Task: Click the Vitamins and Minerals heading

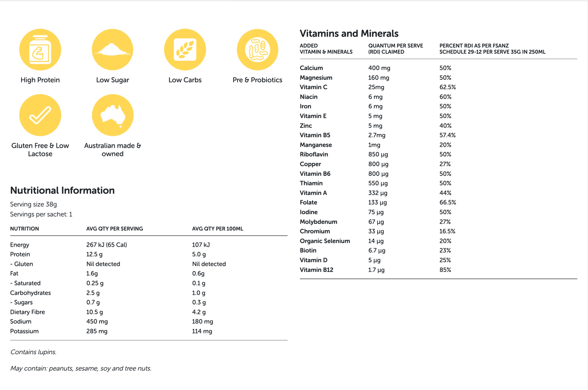Action: [349, 33]
